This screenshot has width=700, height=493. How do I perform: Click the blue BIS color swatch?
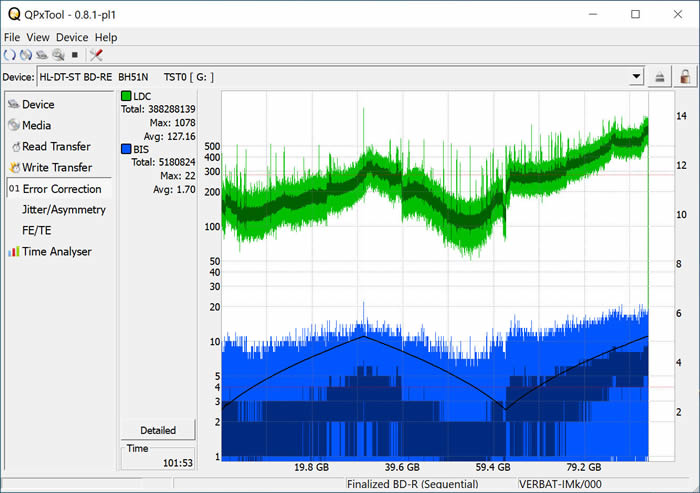coord(126,149)
